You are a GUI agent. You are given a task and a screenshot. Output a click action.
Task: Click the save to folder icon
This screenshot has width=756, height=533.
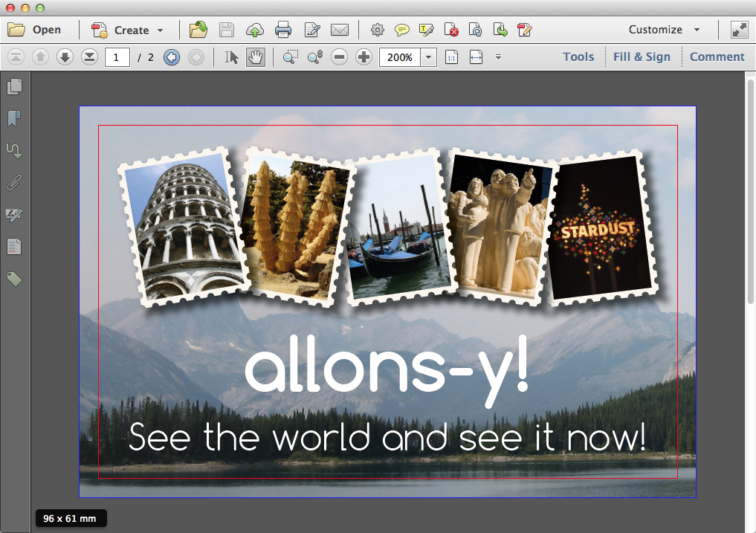[198, 30]
